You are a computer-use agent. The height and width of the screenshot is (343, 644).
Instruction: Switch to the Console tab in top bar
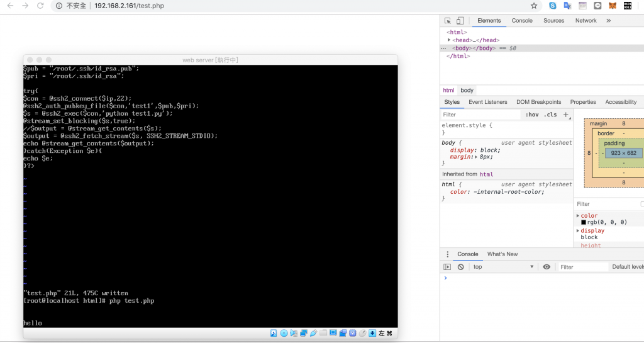tap(522, 21)
